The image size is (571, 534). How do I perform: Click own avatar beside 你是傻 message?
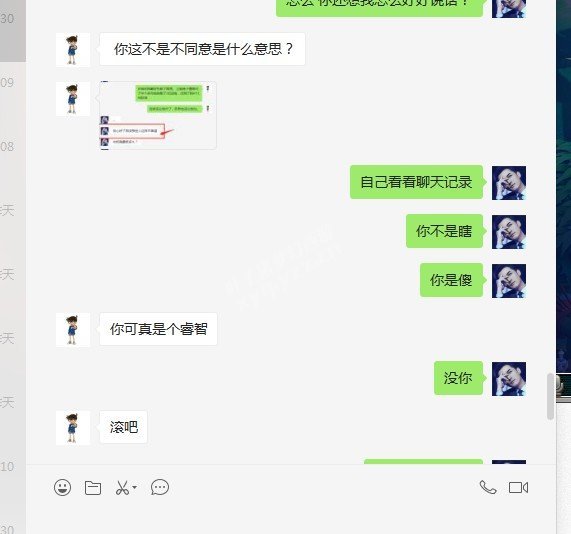pyautogui.click(x=509, y=281)
